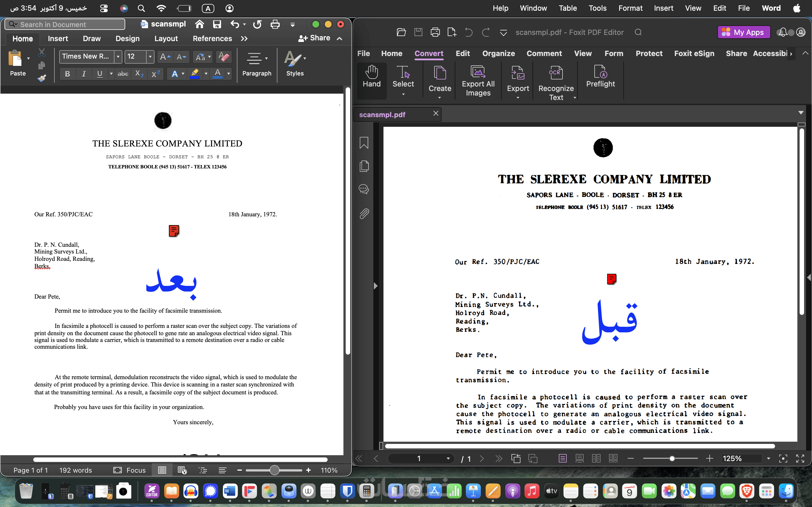The height and width of the screenshot is (507, 812).
Task: Open the Bookmarks panel icon in sidebar
Action: [x=364, y=143]
